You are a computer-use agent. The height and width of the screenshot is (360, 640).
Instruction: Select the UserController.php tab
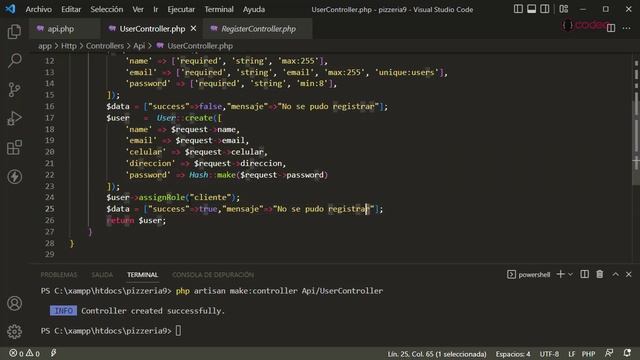click(x=152, y=29)
